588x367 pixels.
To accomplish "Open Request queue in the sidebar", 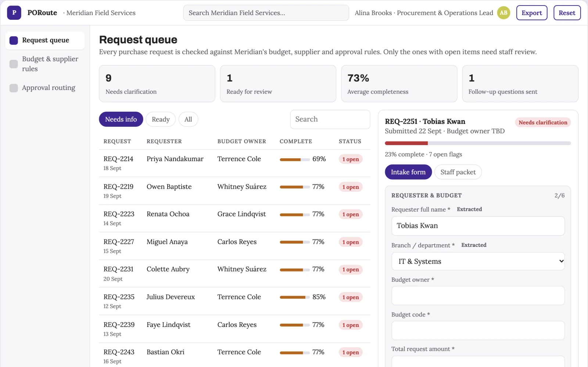I will tap(45, 40).
